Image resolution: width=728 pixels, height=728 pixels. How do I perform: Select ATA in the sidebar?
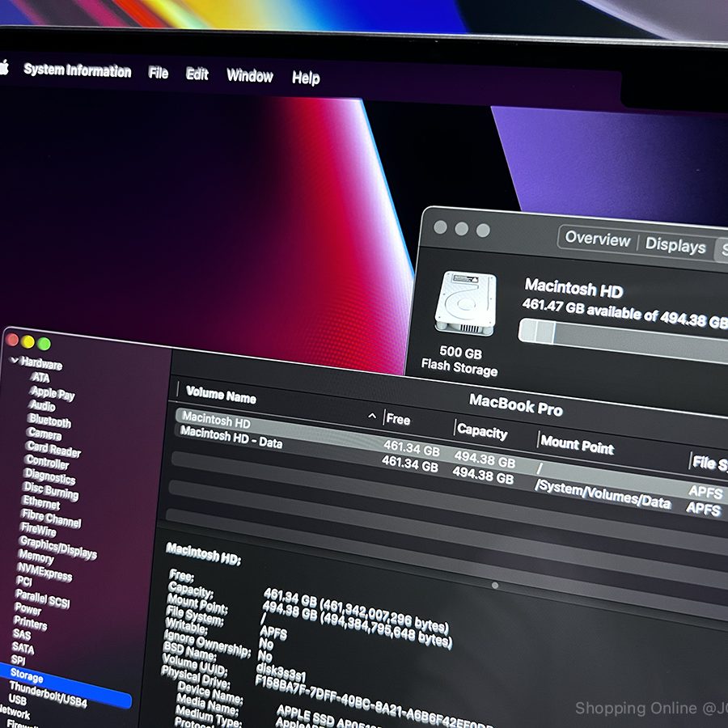40,378
